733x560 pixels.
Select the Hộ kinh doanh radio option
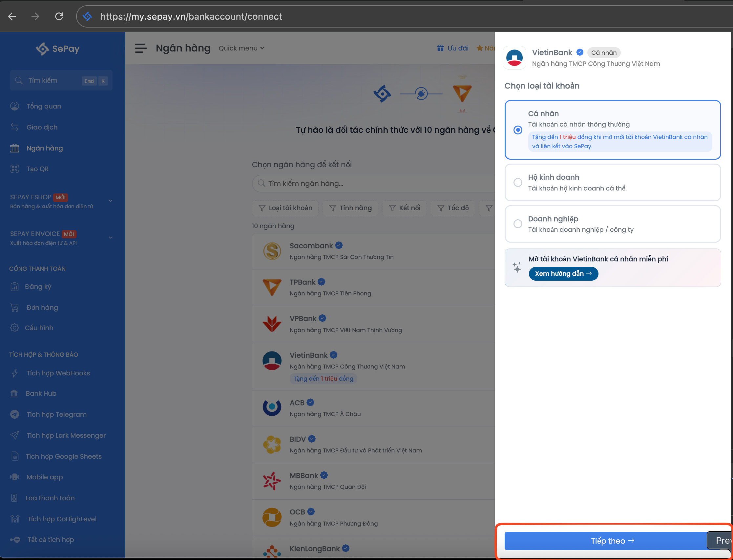coord(517,182)
